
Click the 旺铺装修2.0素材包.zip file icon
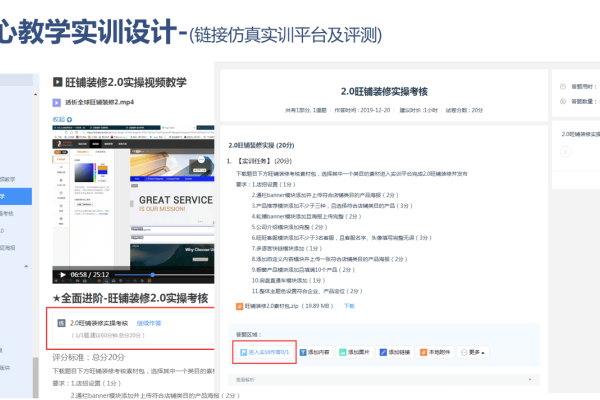(x=240, y=306)
